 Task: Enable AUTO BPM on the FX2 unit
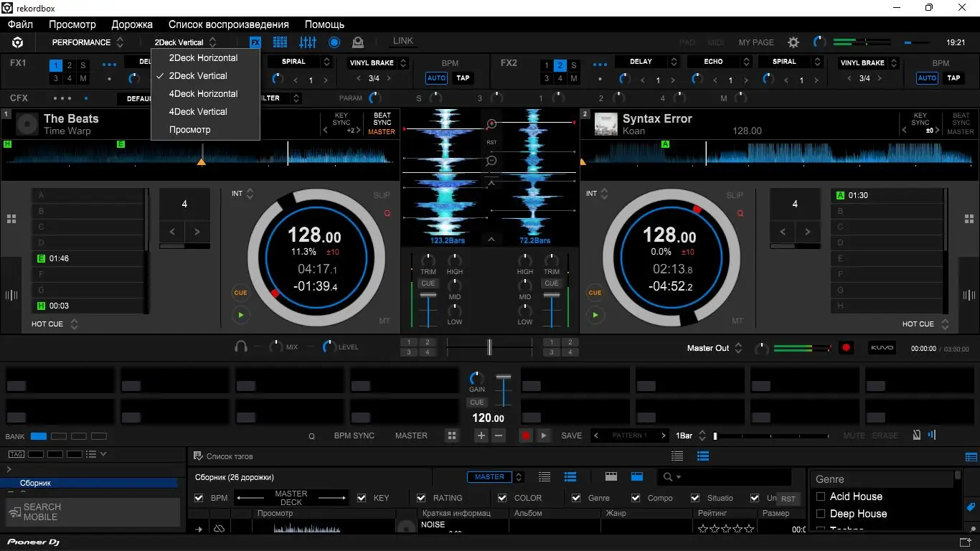(927, 77)
